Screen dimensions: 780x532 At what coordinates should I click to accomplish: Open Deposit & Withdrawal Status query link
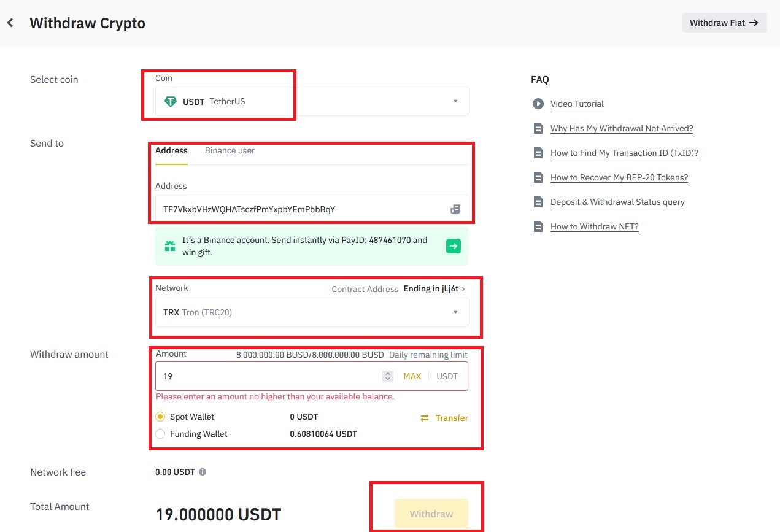coord(617,202)
